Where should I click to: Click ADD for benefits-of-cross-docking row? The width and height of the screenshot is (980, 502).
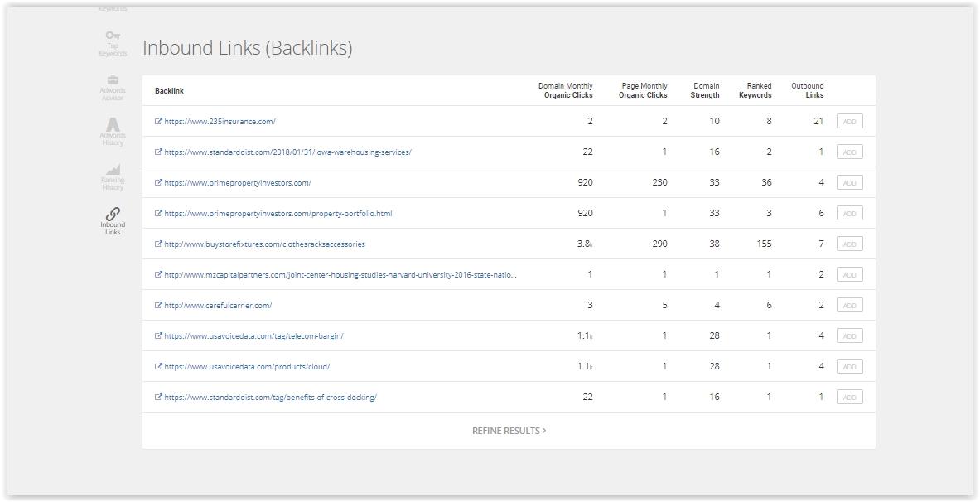click(849, 397)
